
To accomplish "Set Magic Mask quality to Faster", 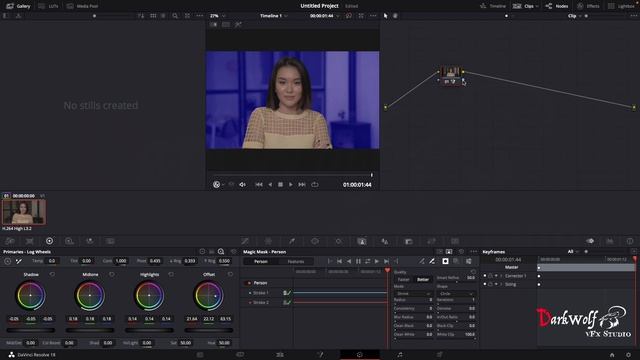I will pyautogui.click(x=403, y=280).
